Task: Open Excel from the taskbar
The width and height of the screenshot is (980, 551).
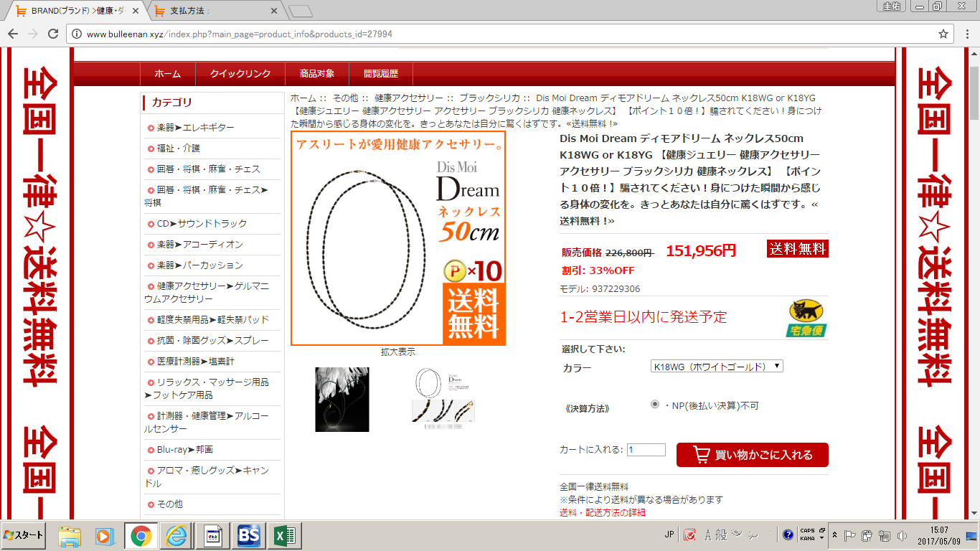Action: 285,535
